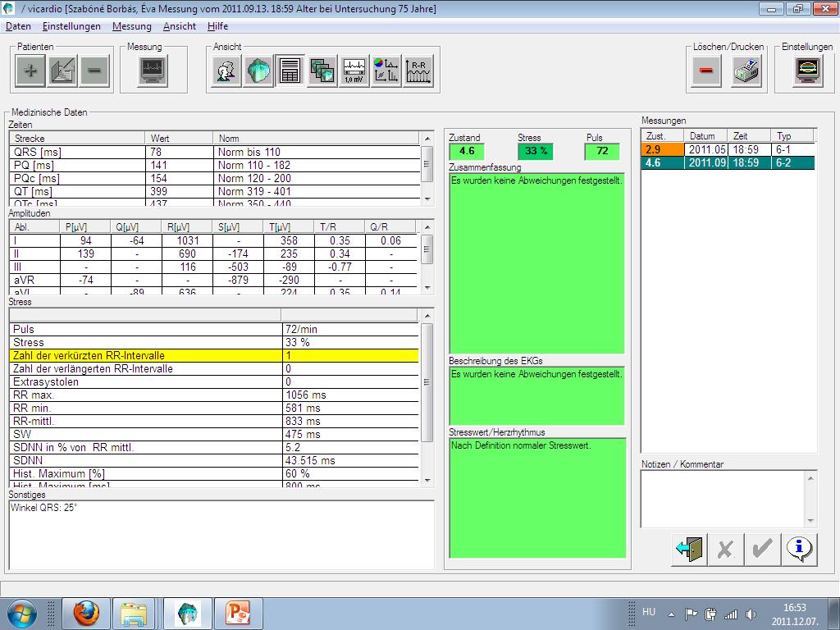
Task: Show the ECG curve 1,0 mV view
Action: 354,71
